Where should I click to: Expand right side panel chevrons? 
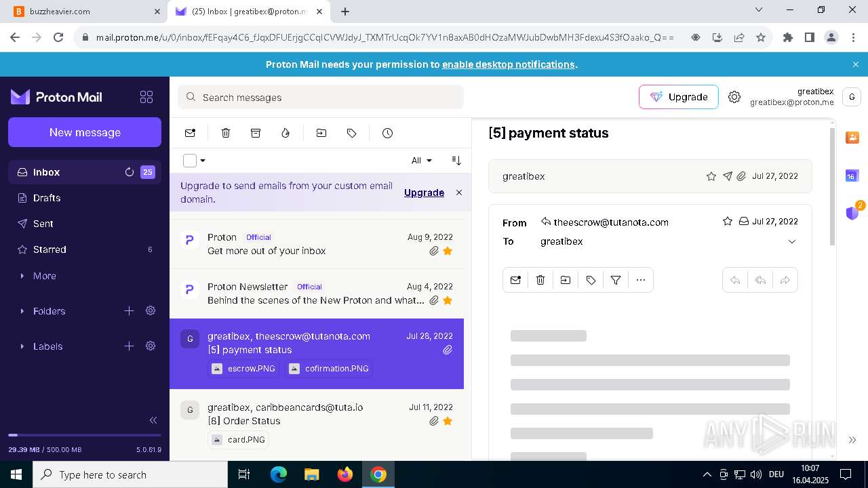coord(852,440)
